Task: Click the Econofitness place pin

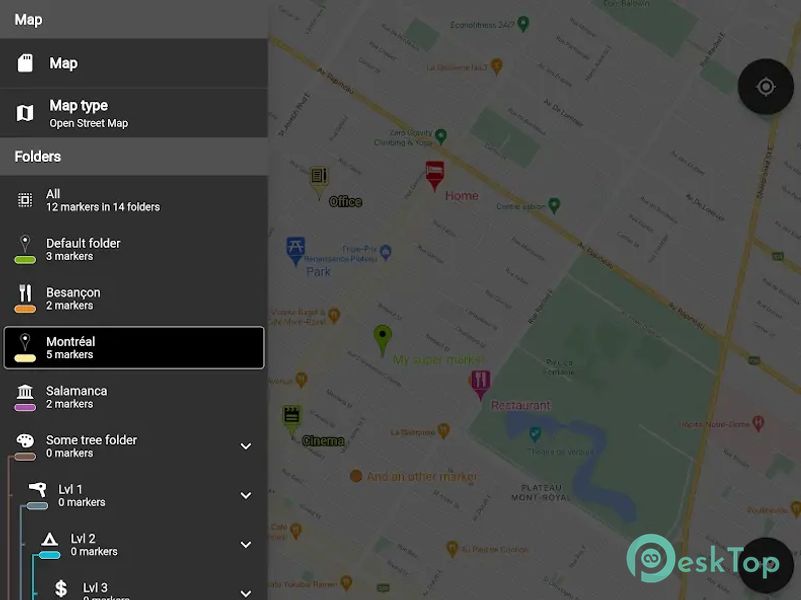Action: point(523,23)
